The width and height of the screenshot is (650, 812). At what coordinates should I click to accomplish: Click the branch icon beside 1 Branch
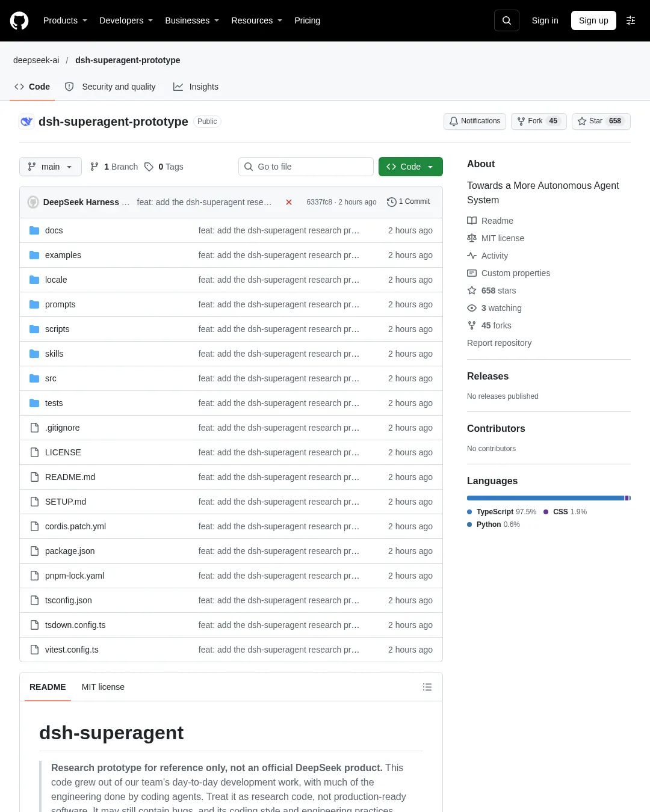[94, 167]
